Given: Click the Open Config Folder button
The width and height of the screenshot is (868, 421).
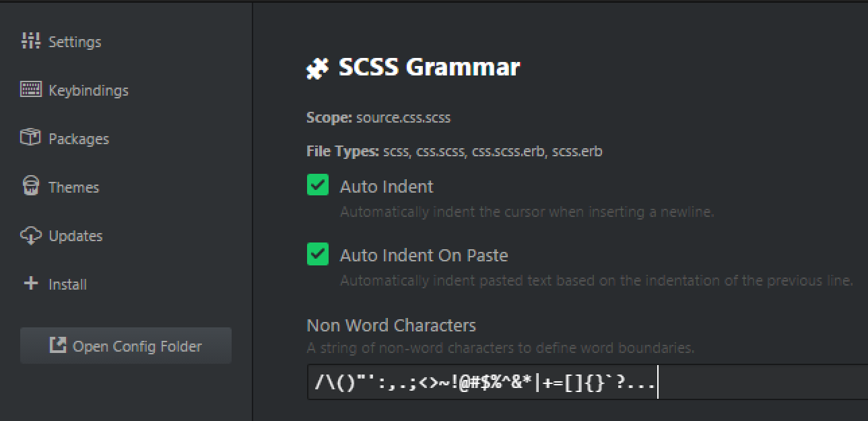Looking at the screenshot, I should click(x=126, y=346).
